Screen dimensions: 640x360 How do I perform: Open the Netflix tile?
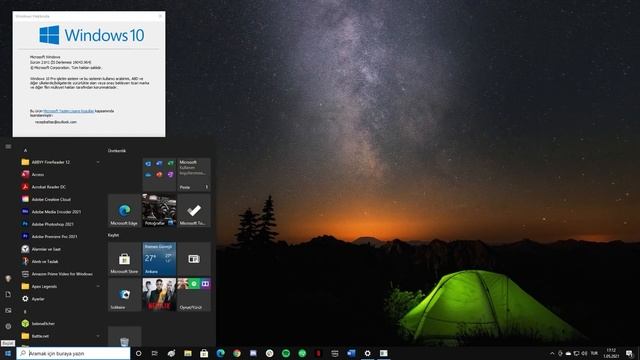[x=159, y=295]
